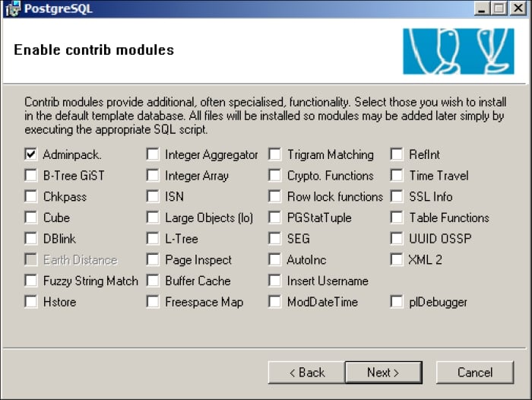Enable the UUID OSSP module
Viewport: 532px width, 400px height.
(x=397, y=239)
